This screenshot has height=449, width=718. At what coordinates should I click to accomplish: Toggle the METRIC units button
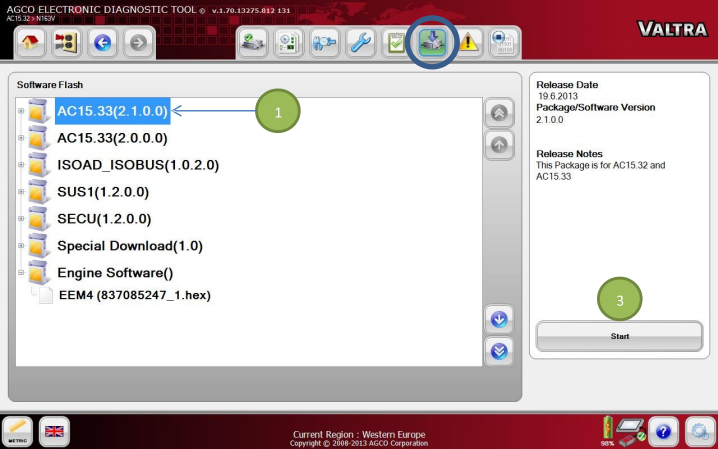(x=17, y=431)
